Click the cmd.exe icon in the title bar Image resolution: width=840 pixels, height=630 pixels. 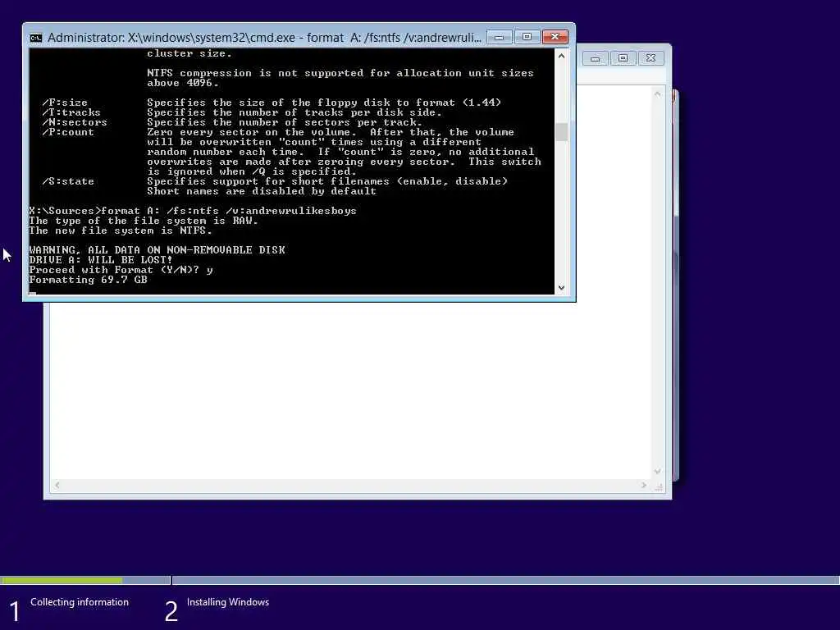[x=36, y=38]
